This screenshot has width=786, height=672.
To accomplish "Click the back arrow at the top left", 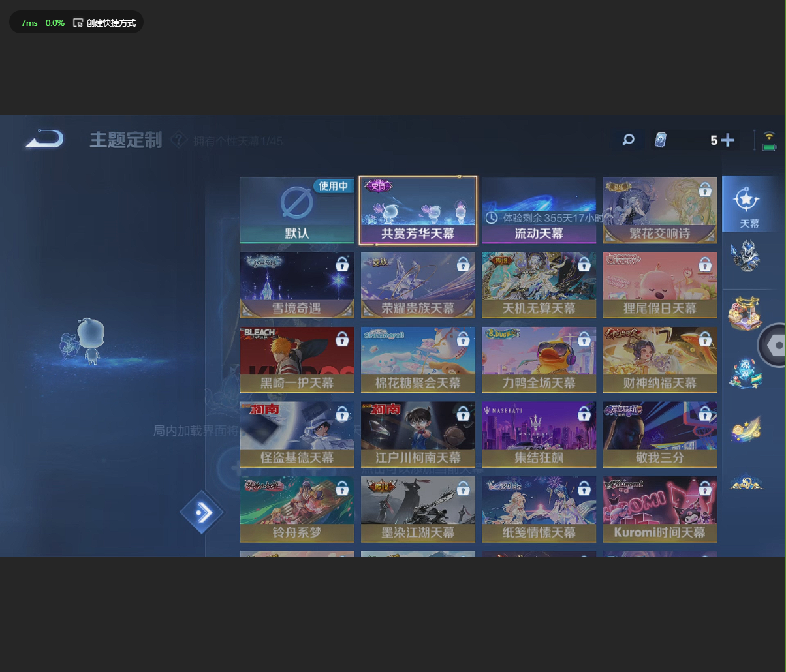I will click(x=43, y=138).
